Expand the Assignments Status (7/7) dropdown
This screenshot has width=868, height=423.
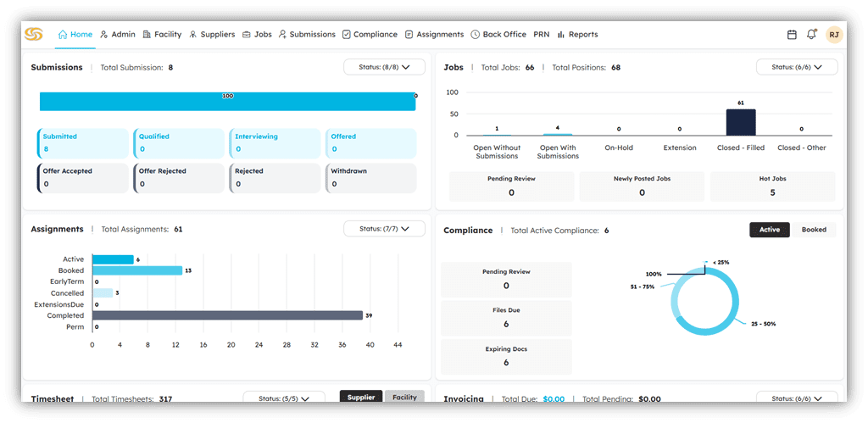[x=384, y=229]
